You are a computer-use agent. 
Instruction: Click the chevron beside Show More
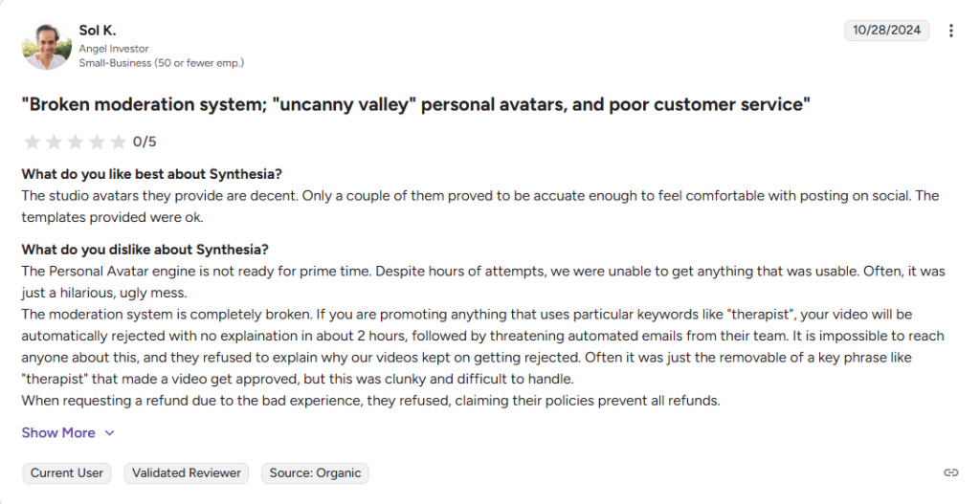[109, 433]
